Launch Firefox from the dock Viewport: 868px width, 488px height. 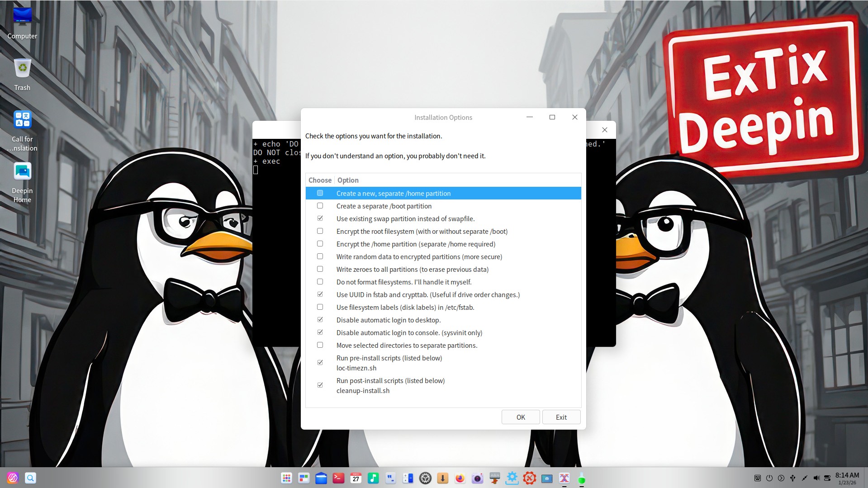(460, 478)
